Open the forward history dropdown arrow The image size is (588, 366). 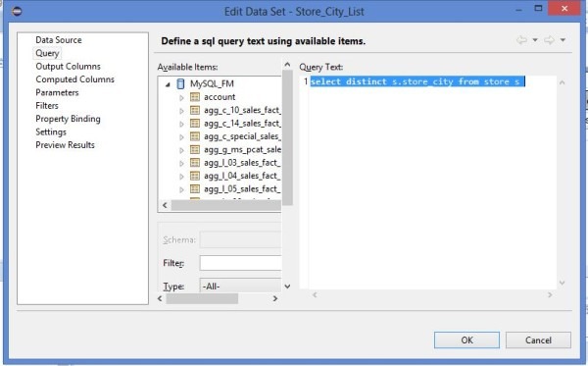click(563, 40)
